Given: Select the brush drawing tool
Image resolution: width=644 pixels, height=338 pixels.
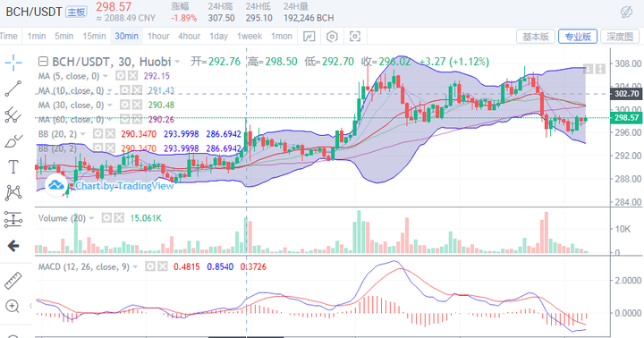Looking at the screenshot, I should 13,141.
